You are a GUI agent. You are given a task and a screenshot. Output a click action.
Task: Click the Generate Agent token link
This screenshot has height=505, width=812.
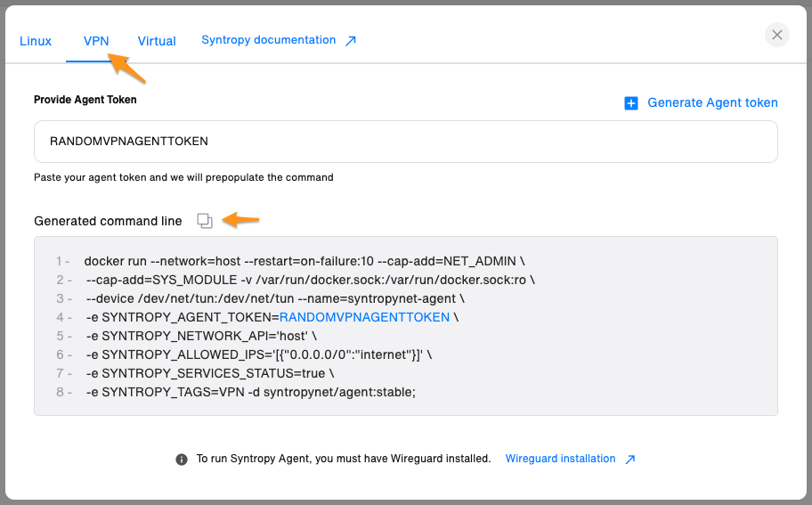tap(712, 103)
